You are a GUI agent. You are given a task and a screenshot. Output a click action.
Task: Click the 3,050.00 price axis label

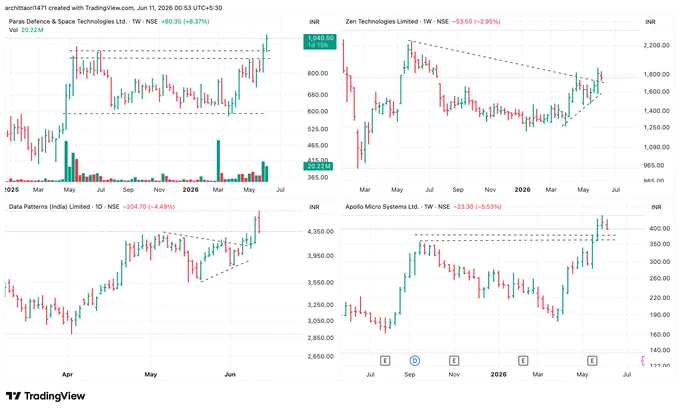[320, 321]
